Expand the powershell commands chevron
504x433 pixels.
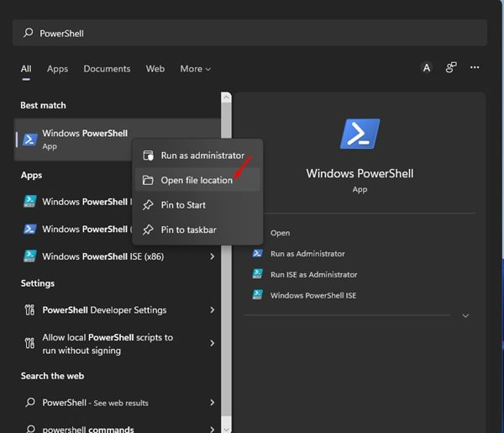pos(213,430)
